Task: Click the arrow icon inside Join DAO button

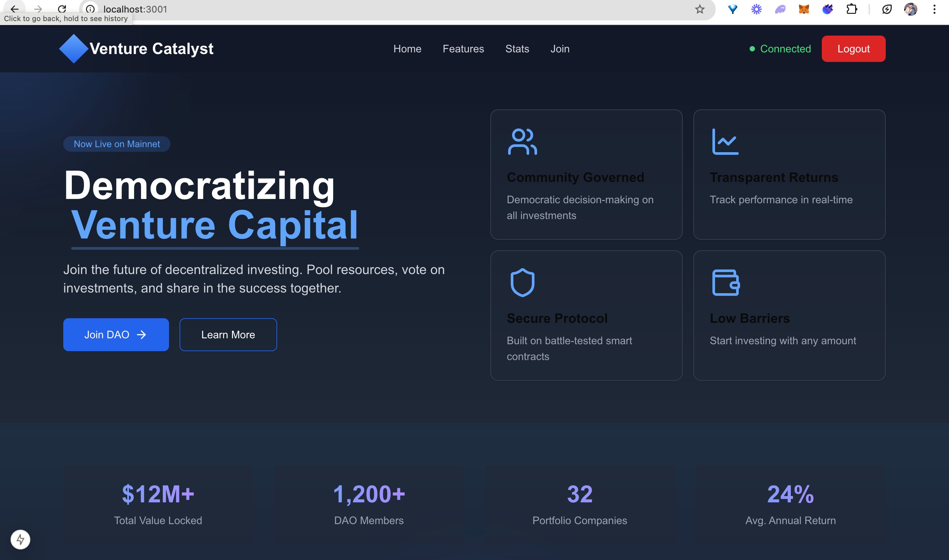Action: 141,335
